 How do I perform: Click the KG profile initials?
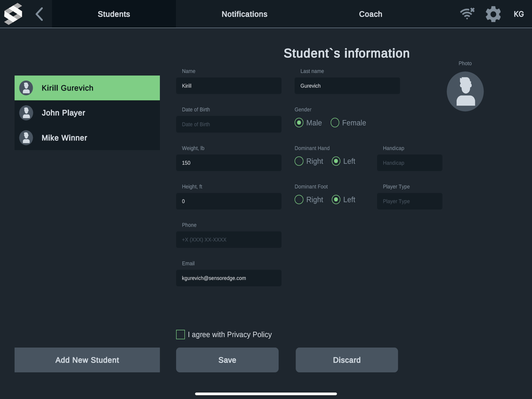pos(518,14)
